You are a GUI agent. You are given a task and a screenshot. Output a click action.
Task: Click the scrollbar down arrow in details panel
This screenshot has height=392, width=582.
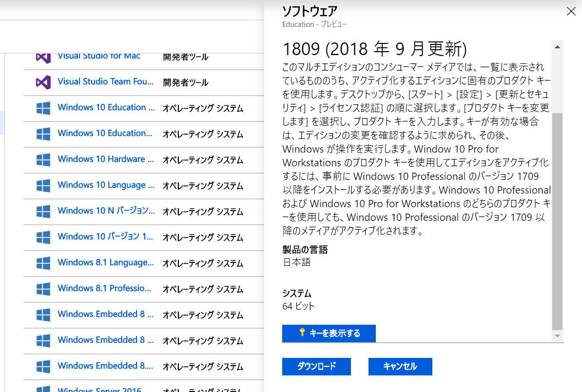coord(557,336)
